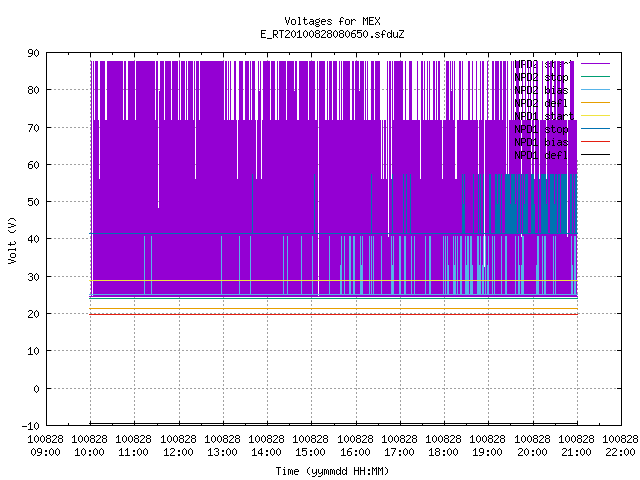Image resolution: width=640 pixels, height=480 pixels.
Task: Click the x-axis time label '14:00'
Action: 267,453
